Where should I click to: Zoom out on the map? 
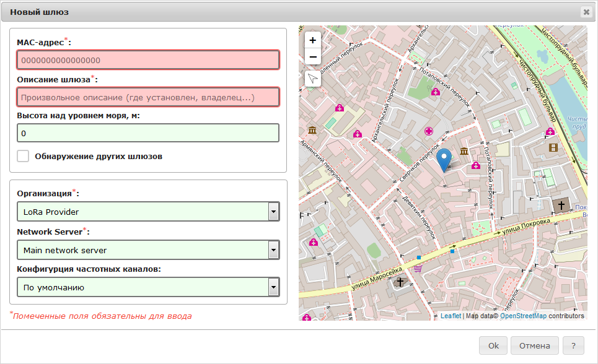pyautogui.click(x=313, y=57)
